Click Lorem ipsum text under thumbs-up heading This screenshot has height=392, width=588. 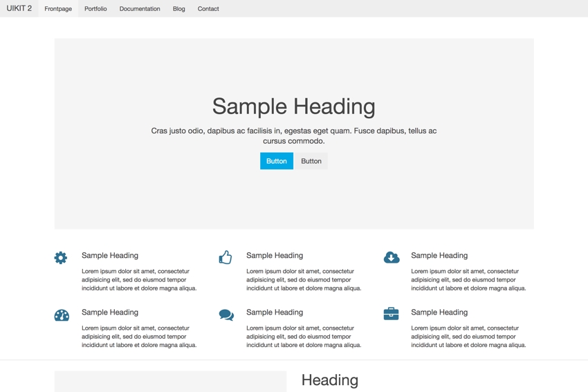pyautogui.click(x=304, y=279)
